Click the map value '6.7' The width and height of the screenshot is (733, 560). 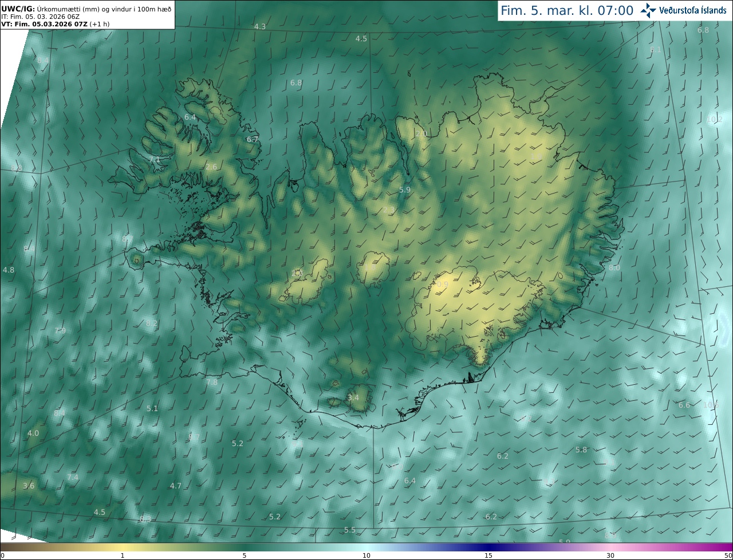tap(253, 139)
